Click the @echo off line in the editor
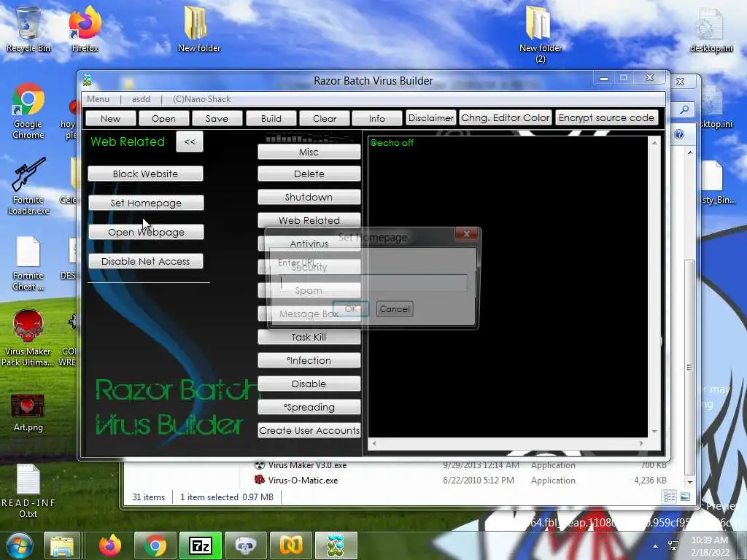747x560 pixels. 392,142
